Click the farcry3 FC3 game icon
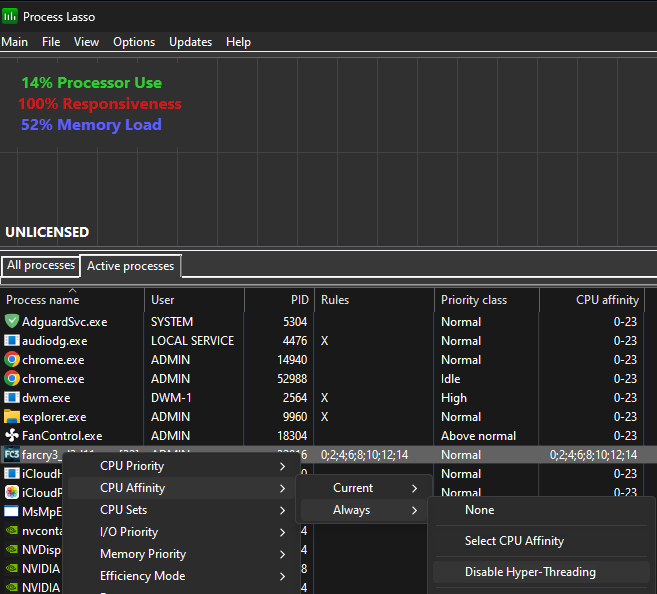Image resolution: width=657 pixels, height=594 pixels. pos(12,455)
